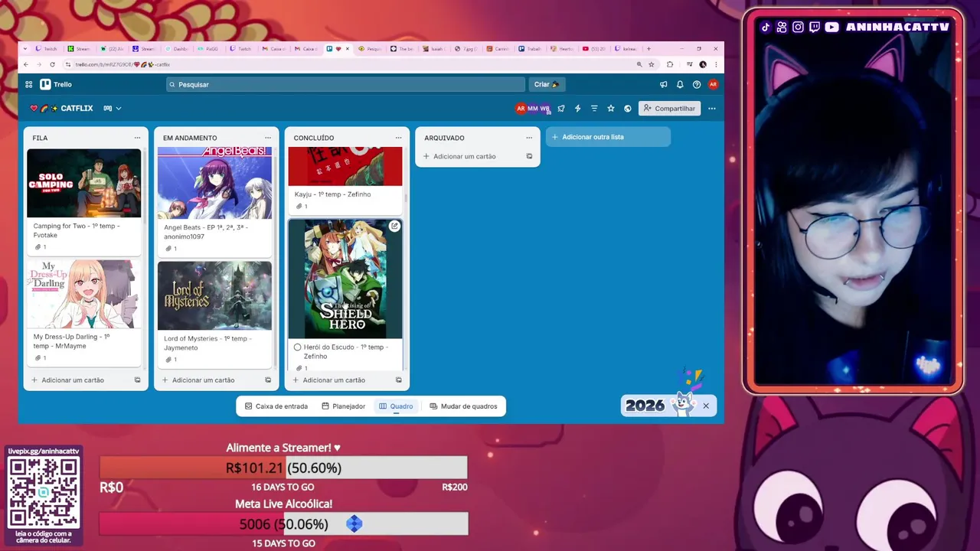This screenshot has width=980, height=551.
Task: Open the AR account avatar menu
Action: pos(713,84)
